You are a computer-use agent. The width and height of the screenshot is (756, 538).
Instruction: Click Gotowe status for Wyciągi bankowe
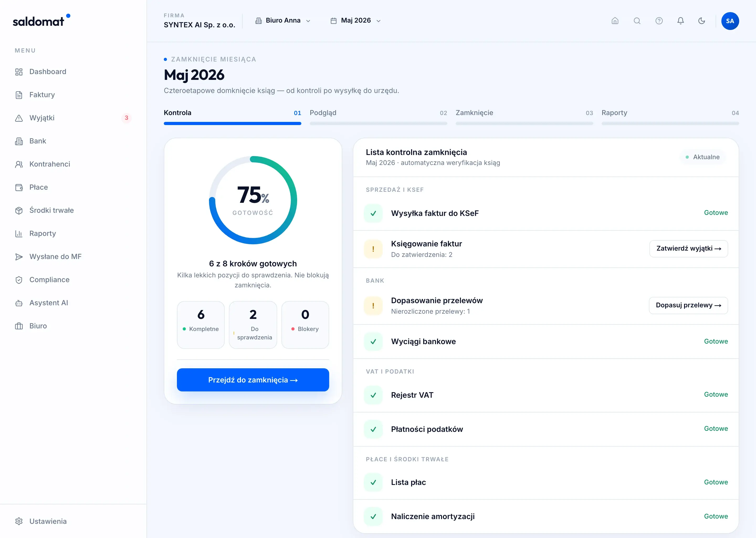716,341
